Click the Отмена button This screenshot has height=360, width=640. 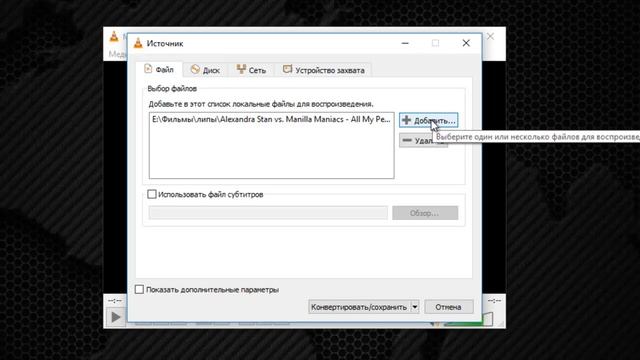pyautogui.click(x=449, y=307)
